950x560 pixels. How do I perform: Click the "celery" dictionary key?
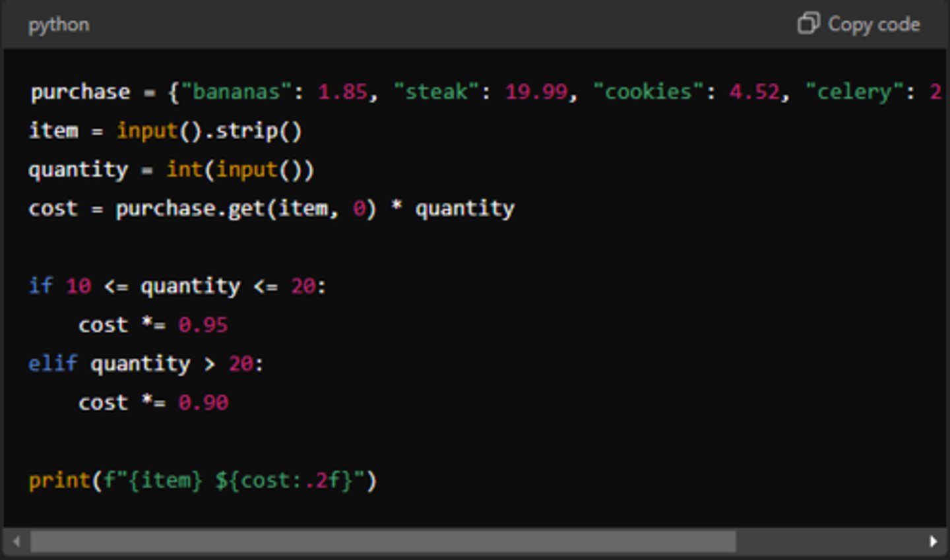click(854, 92)
